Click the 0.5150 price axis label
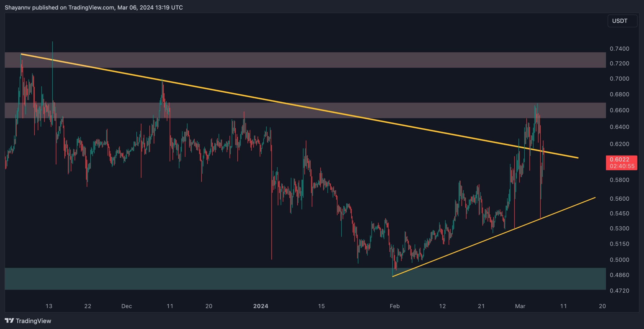The width and height of the screenshot is (644, 329). (619, 244)
